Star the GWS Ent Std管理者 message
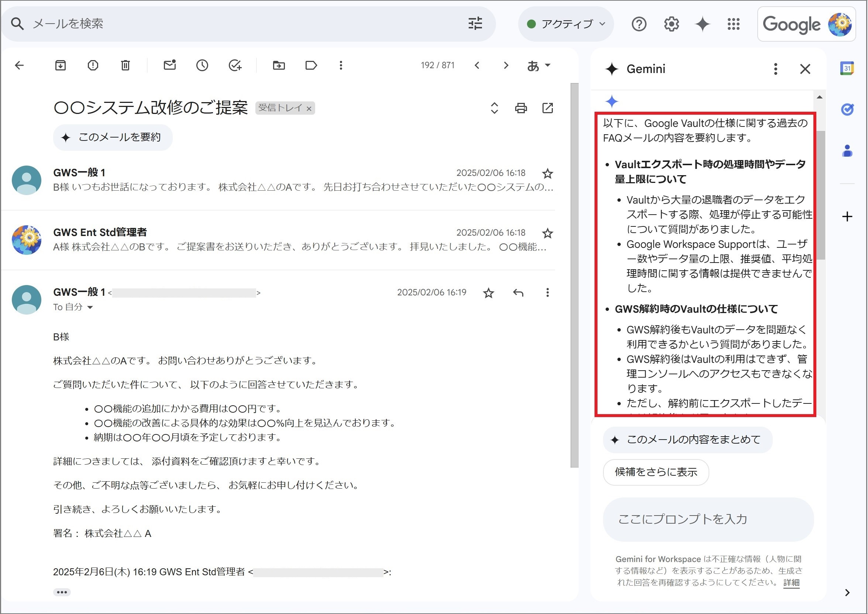This screenshot has width=868, height=614. (x=548, y=233)
